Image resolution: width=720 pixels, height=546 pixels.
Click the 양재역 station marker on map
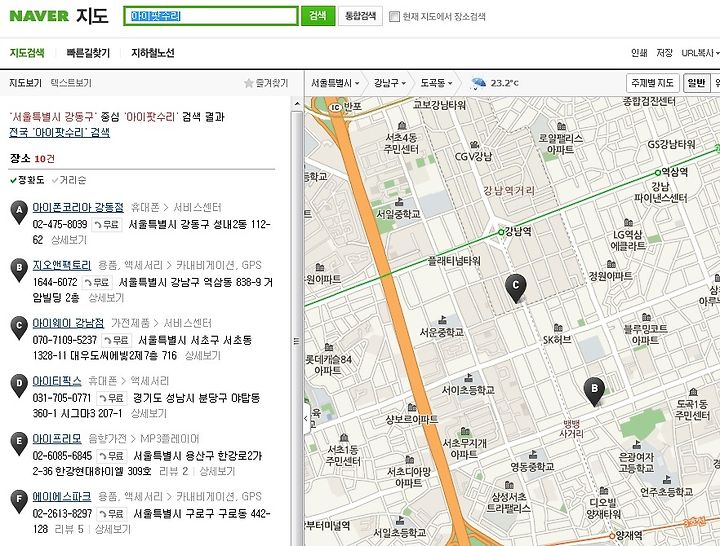[612, 536]
